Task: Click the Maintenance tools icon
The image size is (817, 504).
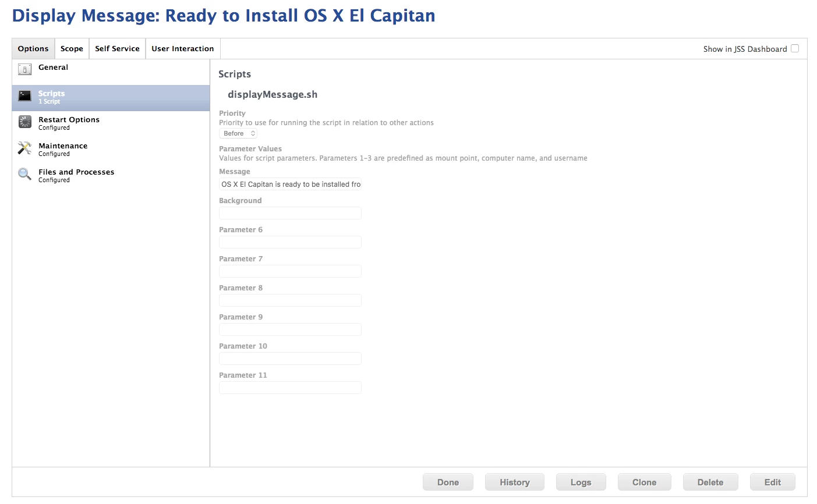Action: 24,148
